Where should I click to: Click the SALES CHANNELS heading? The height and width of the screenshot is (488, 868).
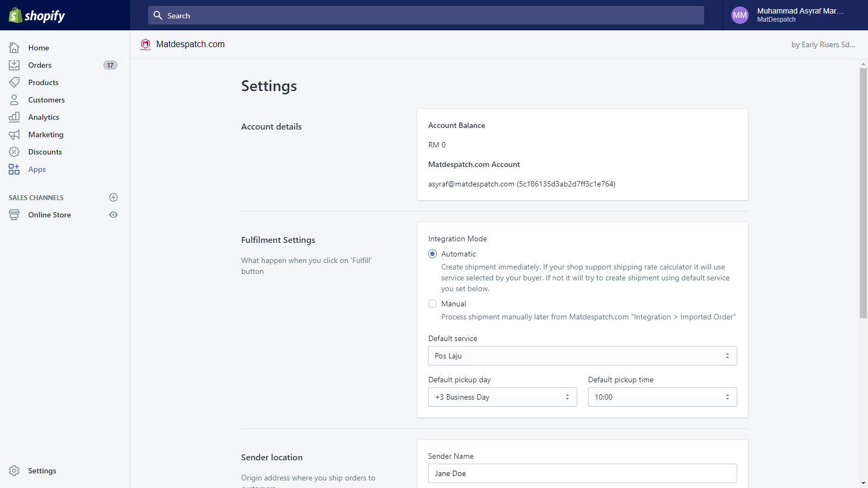[36, 197]
